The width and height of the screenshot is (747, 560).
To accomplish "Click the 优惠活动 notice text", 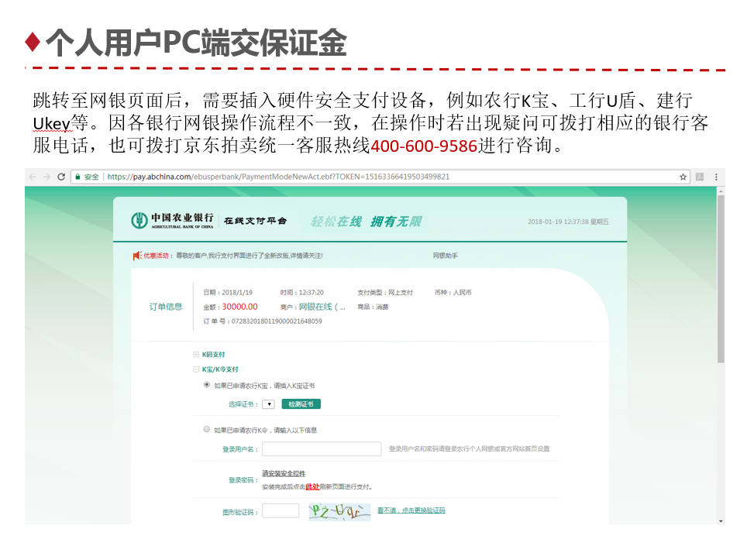I will click(250, 256).
